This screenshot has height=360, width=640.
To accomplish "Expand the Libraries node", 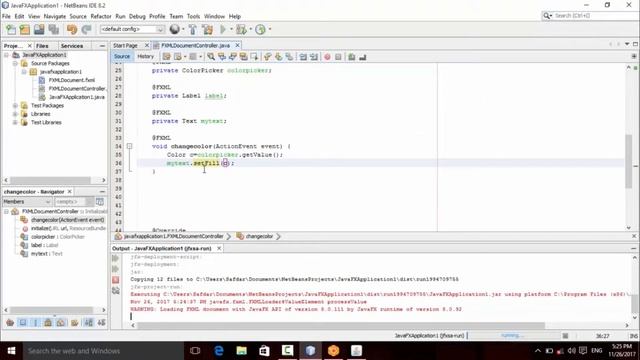I will [15, 114].
